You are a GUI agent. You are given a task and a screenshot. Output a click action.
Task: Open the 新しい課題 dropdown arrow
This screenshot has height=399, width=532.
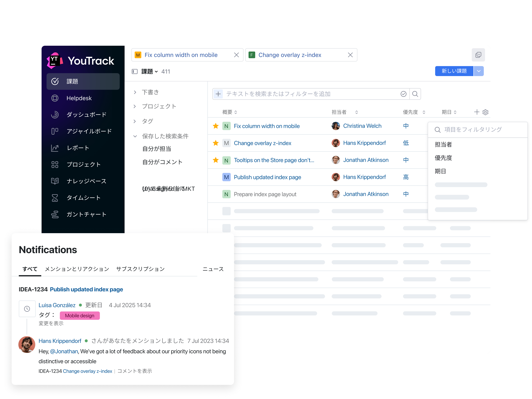tap(479, 71)
